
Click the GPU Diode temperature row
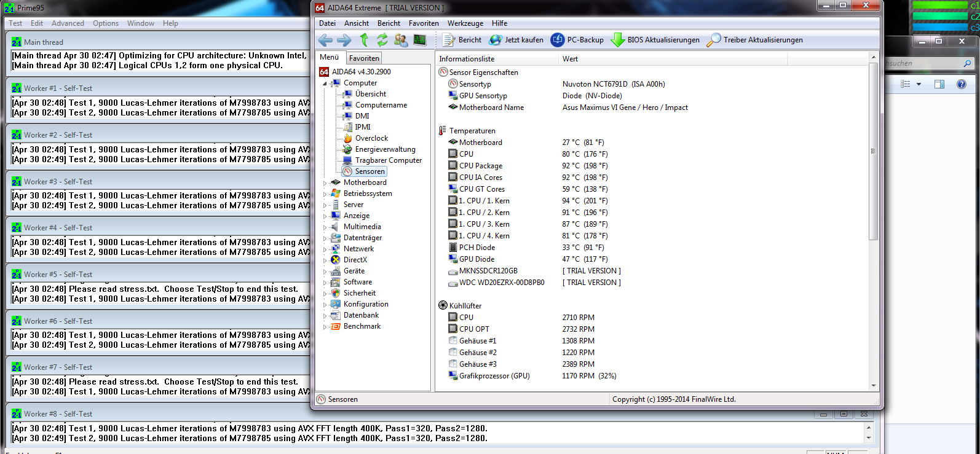(x=652, y=259)
